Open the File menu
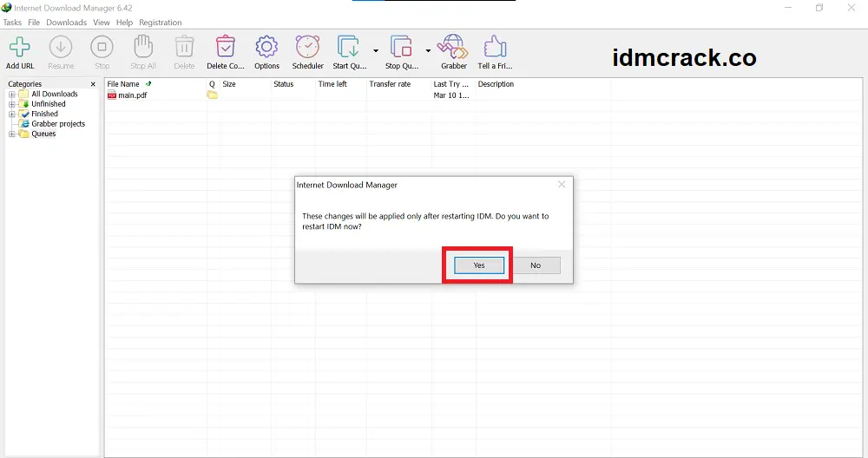 tap(34, 23)
